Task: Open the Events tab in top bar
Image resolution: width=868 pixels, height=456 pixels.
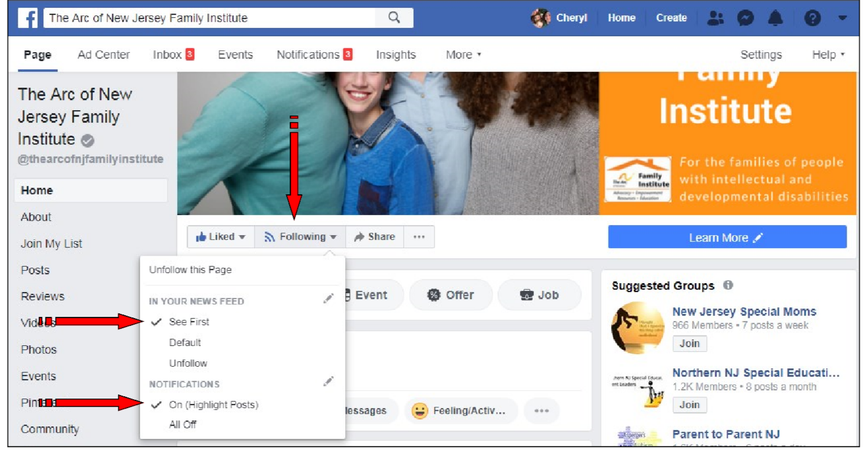Action: [235, 54]
